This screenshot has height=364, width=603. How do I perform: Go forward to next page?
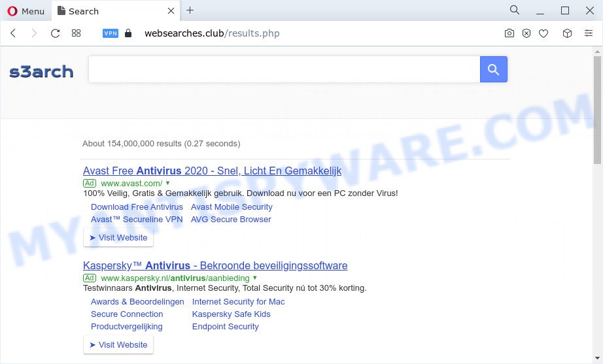click(x=34, y=33)
